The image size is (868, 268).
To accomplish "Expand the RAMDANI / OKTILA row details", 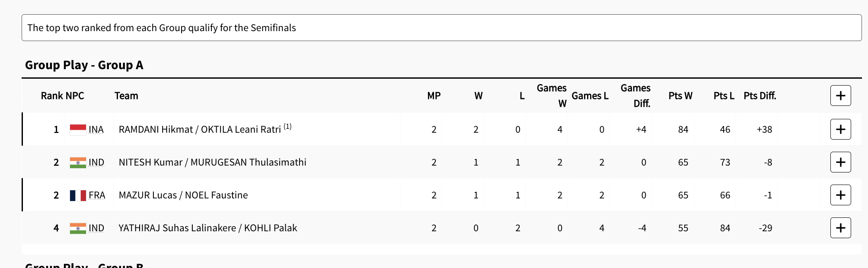I will click(x=840, y=129).
